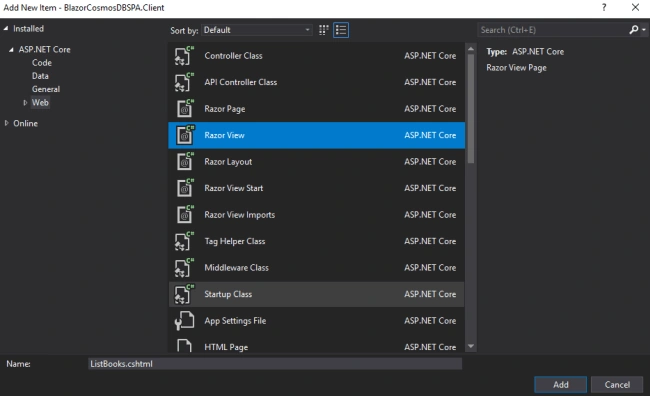Screen dimensions: 650x396
Task: Choose the Razor View Imports template name
Action: 240,215
